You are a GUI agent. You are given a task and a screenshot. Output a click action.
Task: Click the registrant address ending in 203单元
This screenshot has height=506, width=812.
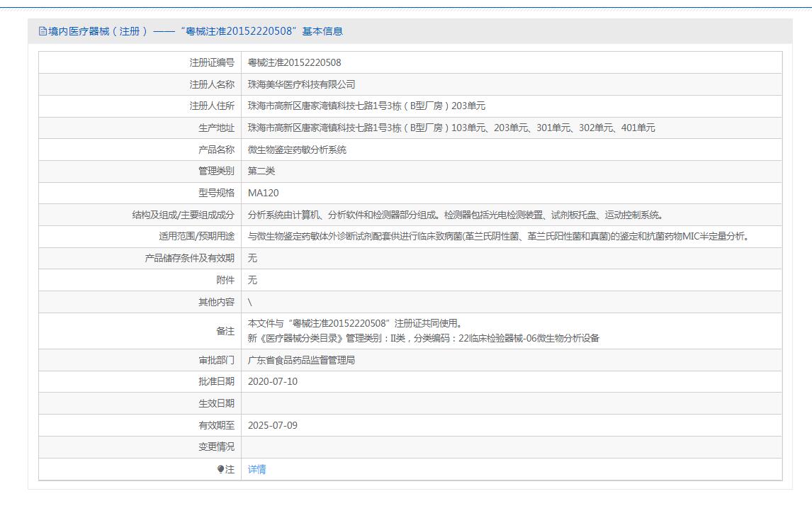coord(366,106)
